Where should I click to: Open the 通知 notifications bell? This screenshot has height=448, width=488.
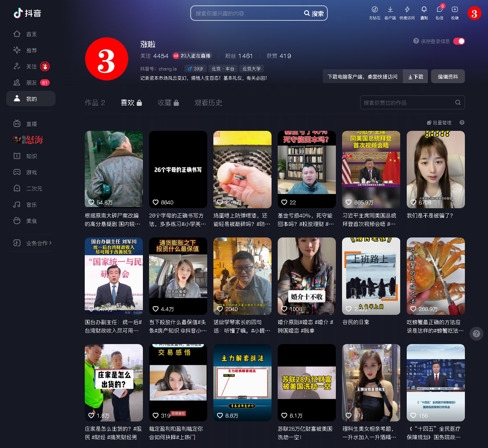click(x=424, y=13)
